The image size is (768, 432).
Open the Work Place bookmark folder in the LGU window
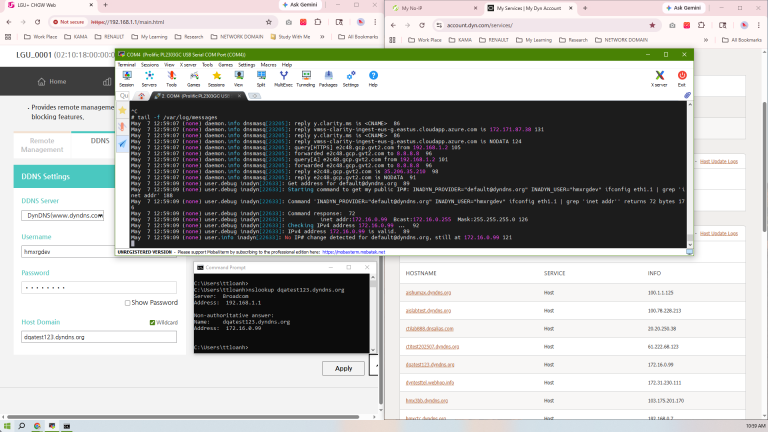coord(41,37)
